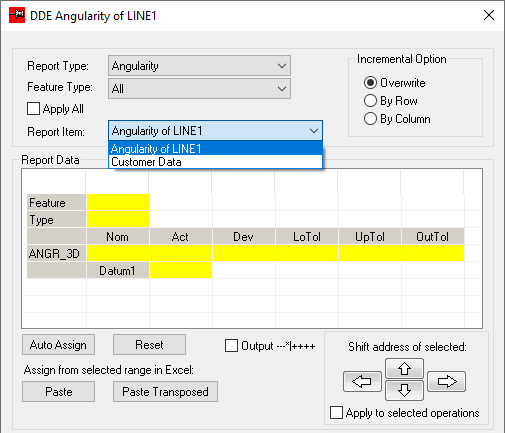The width and height of the screenshot is (505, 433).
Task: Choose Customer Data from the list
Action: coord(215,162)
